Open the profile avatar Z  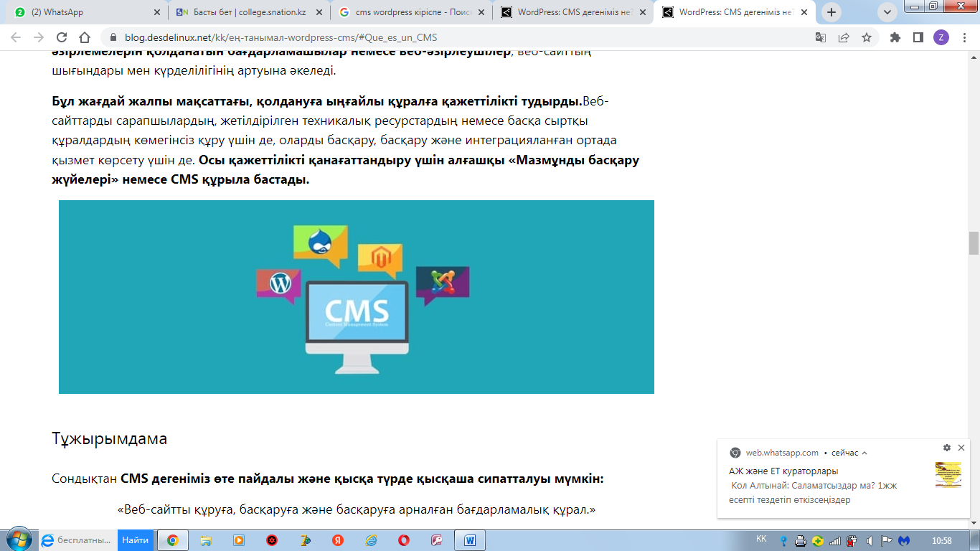[941, 38]
